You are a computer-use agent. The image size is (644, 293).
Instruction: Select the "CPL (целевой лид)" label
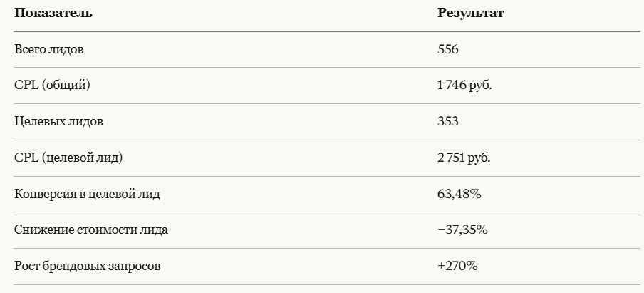pyautogui.click(x=68, y=158)
